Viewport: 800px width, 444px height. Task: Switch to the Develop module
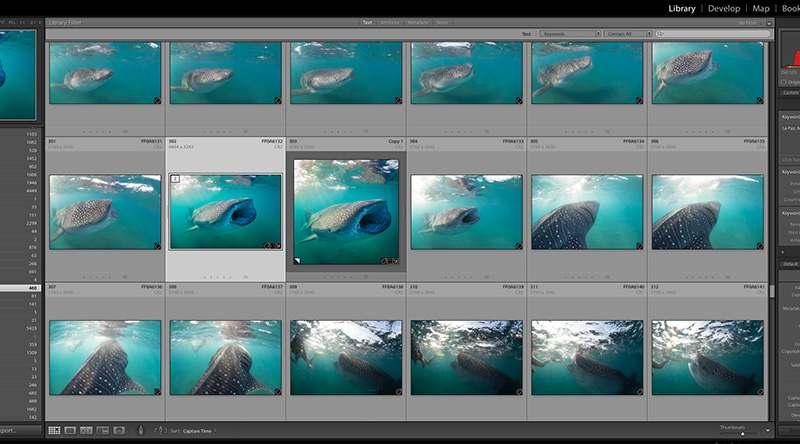pos(724,8)
